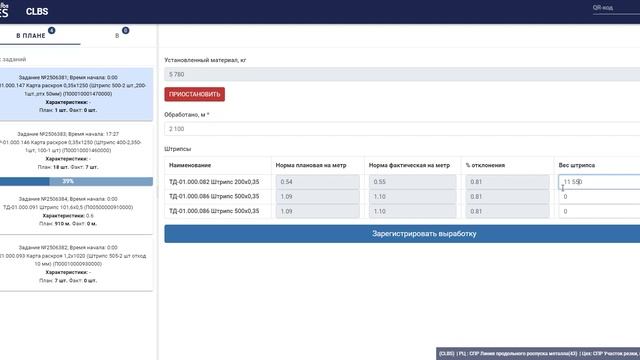
Task: Click the Вес штрипса column header
Action: coord(576,165)
